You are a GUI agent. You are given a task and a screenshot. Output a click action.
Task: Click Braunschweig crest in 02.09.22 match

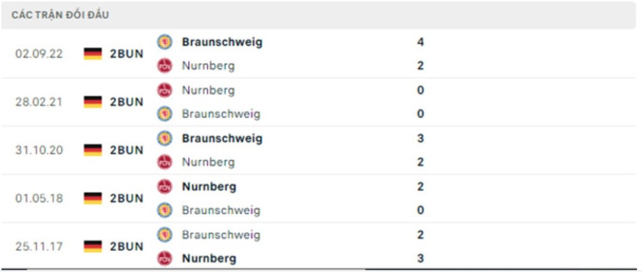click(x=165, y=42)
